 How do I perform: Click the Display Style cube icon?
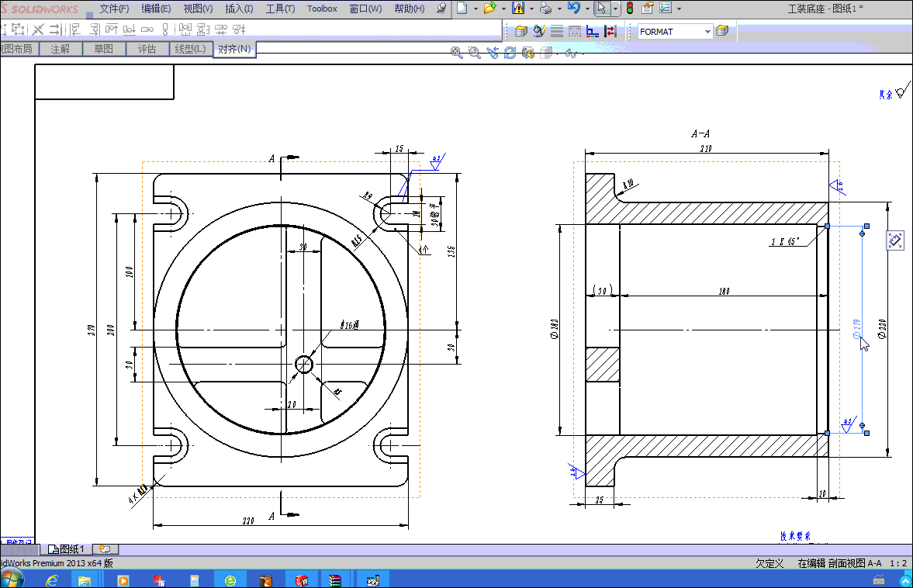tap(545, 53)
